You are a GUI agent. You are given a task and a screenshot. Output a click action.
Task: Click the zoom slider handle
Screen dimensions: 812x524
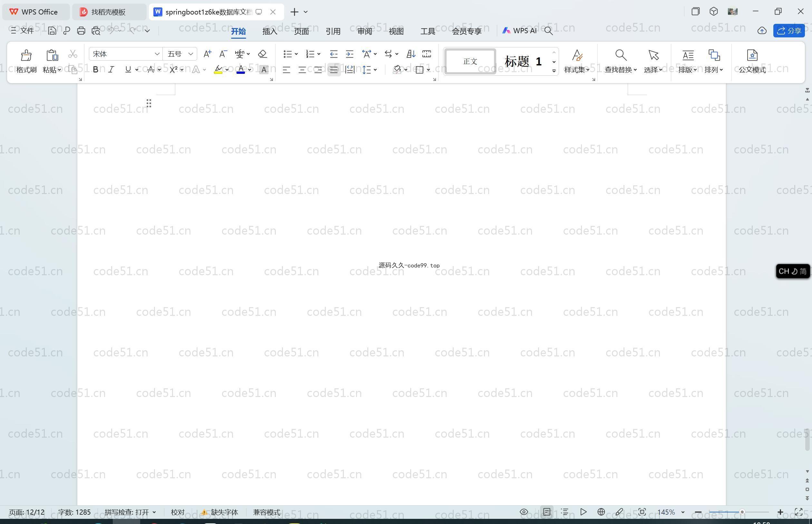click(742, 512)
